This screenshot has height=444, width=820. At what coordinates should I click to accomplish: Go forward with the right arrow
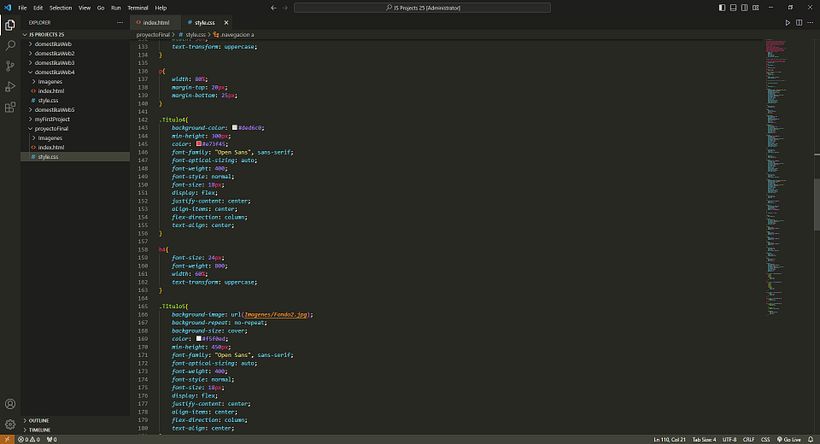pyautogui.click(x=285, y=8)
